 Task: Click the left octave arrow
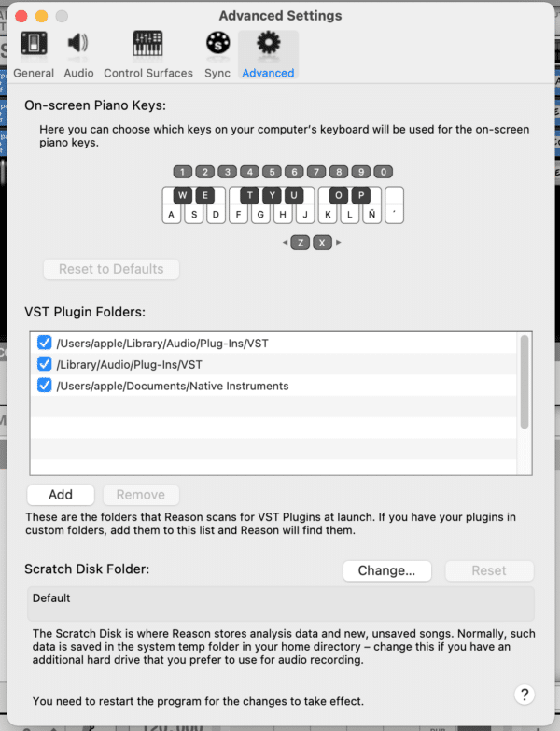point(286,243)
